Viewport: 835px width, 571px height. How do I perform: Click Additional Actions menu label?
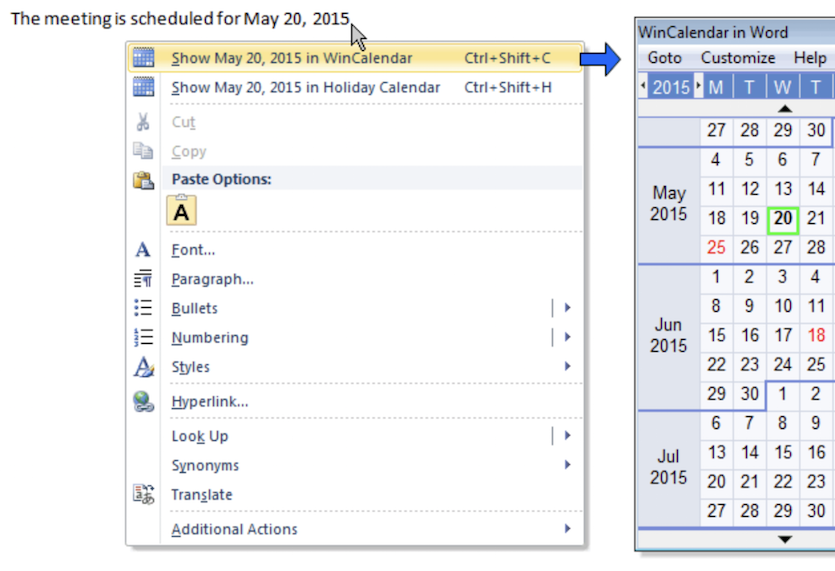pos(234,529)
